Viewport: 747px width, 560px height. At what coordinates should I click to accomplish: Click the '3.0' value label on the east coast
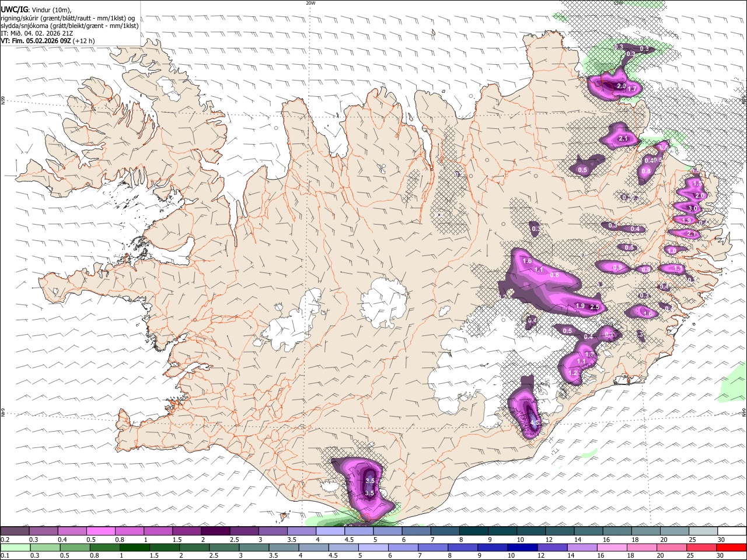[x=693, y=208]
